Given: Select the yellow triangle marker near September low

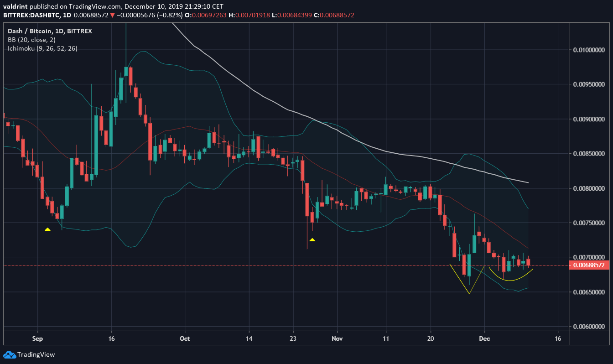Looking at the screenshot, I should pos(47,230).
